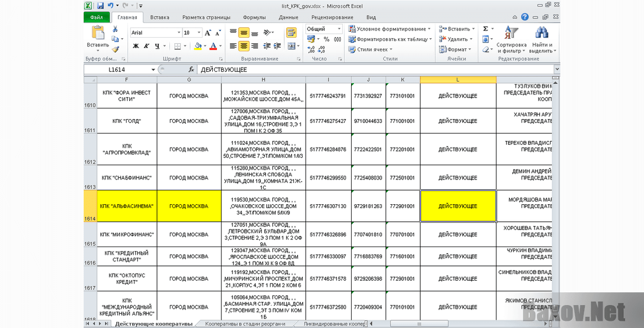Toggle wrap text button
Screen dimensions: 644x328
pos(291,32)
